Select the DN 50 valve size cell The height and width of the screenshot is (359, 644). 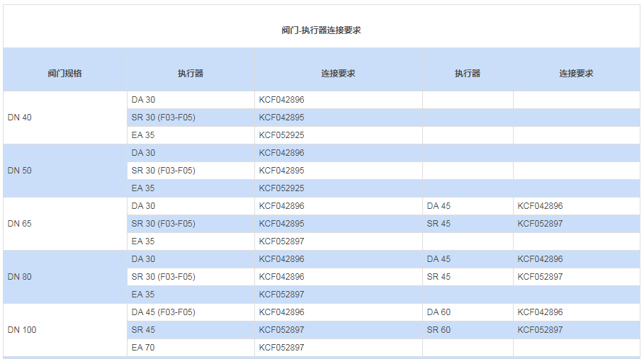20,171
